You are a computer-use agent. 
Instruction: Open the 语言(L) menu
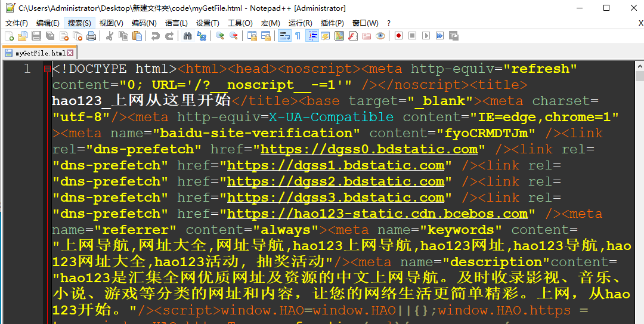[x=176, y=23]
